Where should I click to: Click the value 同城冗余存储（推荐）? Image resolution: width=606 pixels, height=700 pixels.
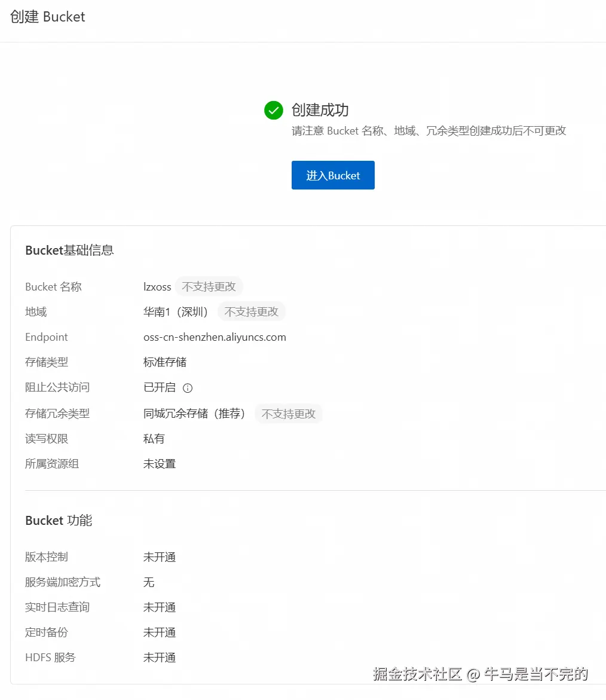point(195,414)
